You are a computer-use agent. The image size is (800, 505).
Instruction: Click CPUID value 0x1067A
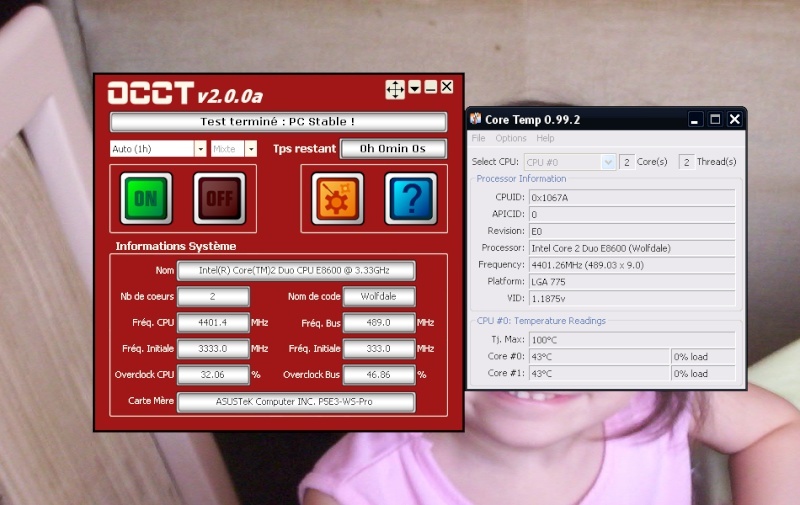coord(632,197)
